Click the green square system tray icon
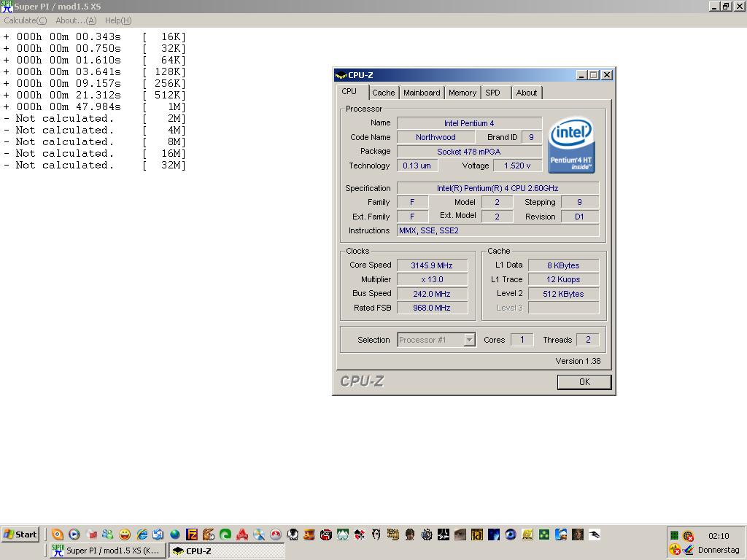The image size is (747, 560). [674, 536]
